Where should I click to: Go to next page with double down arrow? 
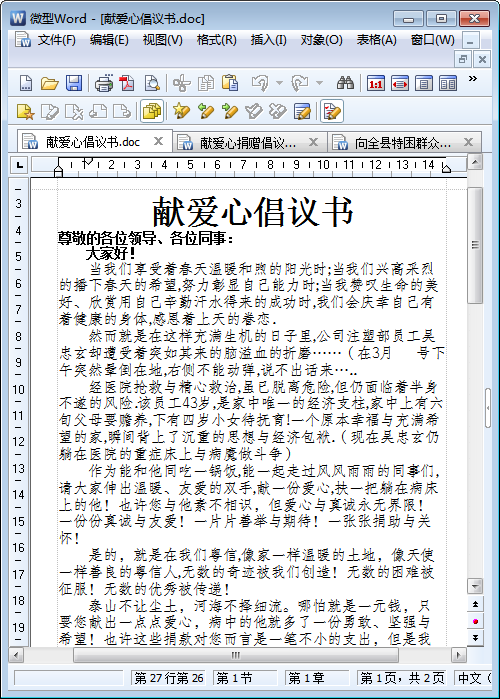click(x=475, y=638)
